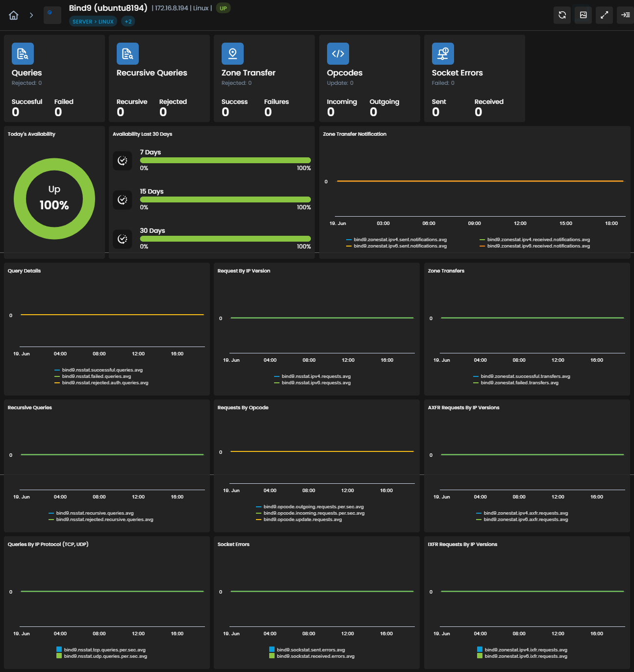Toggle ipv4.received.notifications legend series

point(535,240)
